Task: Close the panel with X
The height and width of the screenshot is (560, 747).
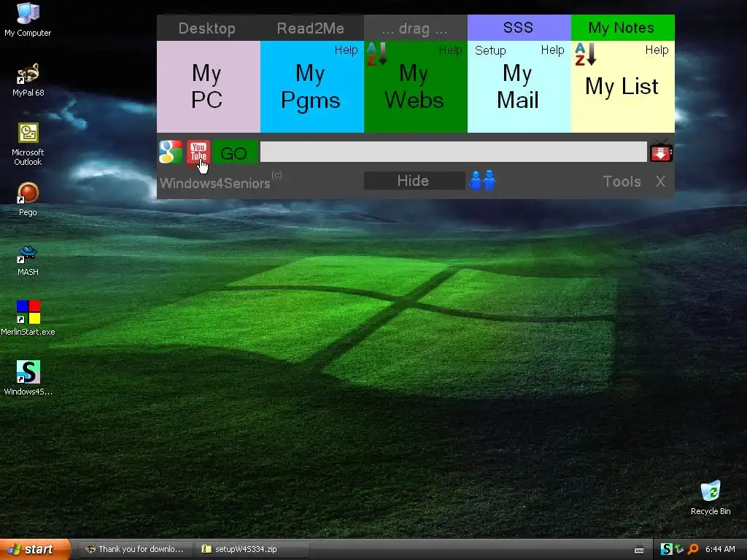Action: click(659, 182)
